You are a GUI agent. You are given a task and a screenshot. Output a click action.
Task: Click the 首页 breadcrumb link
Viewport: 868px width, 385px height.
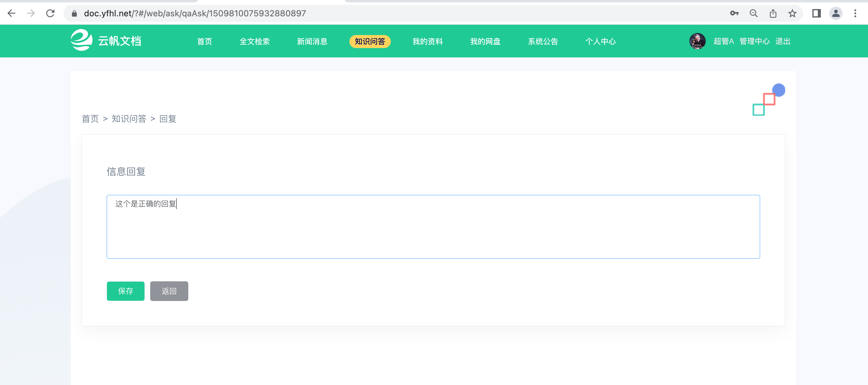pyautogui.click(x=90, y=118)
